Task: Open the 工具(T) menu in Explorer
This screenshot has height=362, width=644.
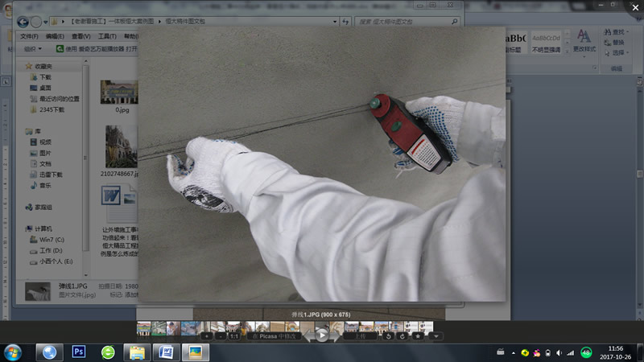Action: tap(107, 36)
